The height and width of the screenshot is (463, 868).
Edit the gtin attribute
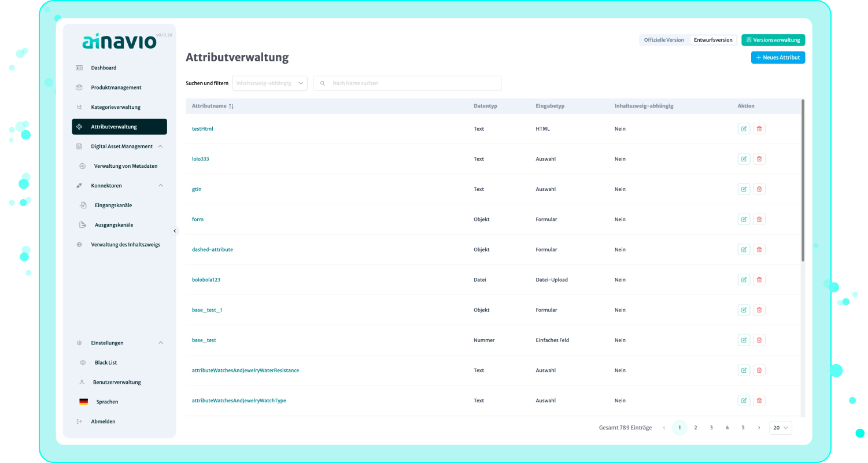click(744, 189)
